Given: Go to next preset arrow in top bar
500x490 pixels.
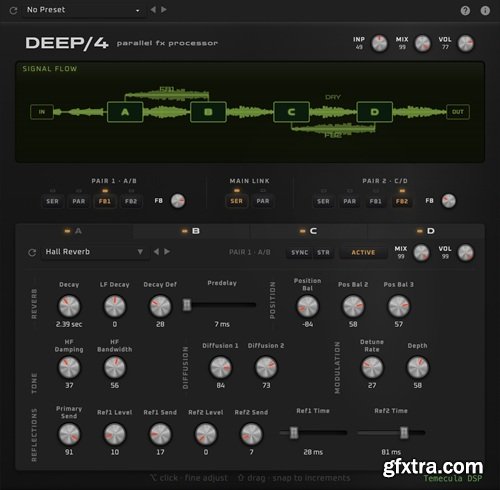Looking at the screenshot, I should click(164, 10).
